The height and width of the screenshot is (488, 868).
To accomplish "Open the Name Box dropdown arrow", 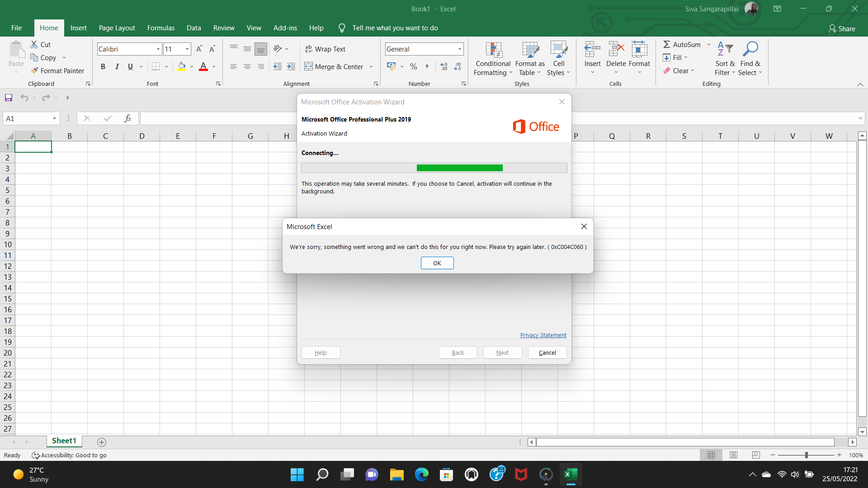I will 54,118.
